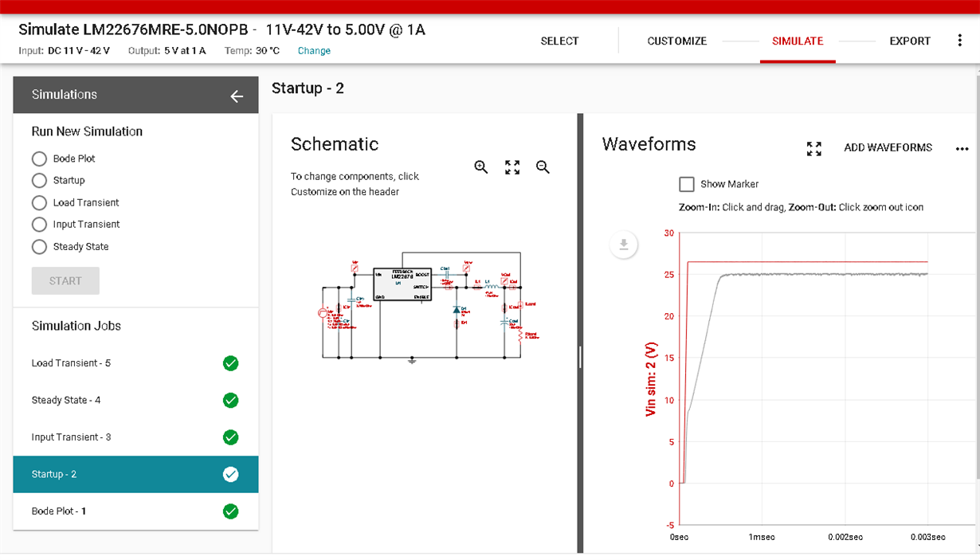
Task: Select Input Transient radio option
Action: pyautogui.click(x=39, y=225)
